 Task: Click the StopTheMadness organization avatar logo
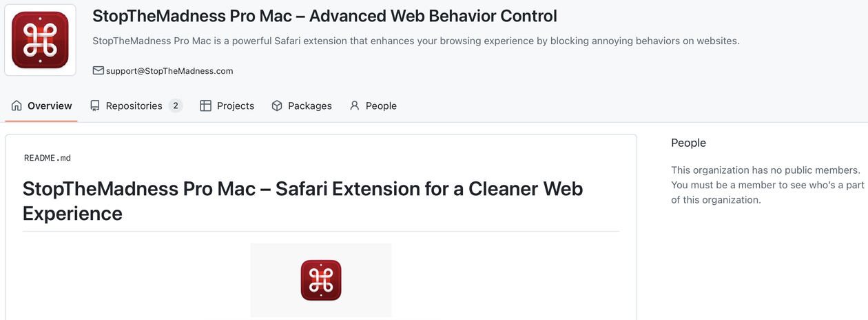(40, 40)
